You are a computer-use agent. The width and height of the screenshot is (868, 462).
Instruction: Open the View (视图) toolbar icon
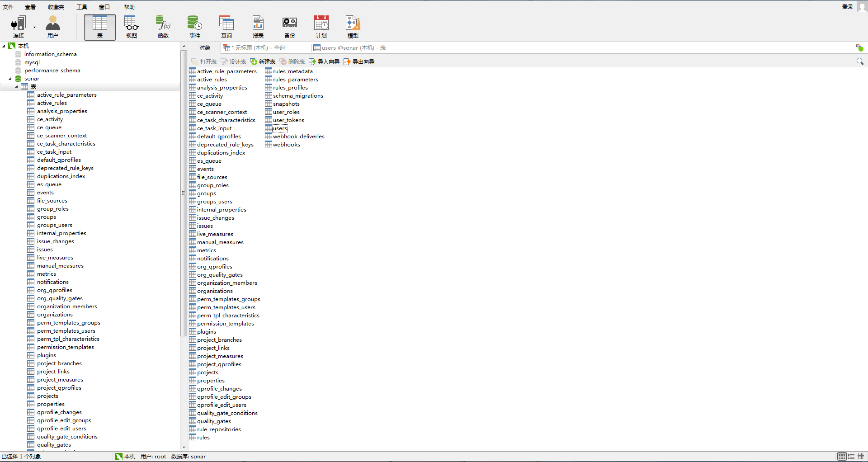[132, 27]
